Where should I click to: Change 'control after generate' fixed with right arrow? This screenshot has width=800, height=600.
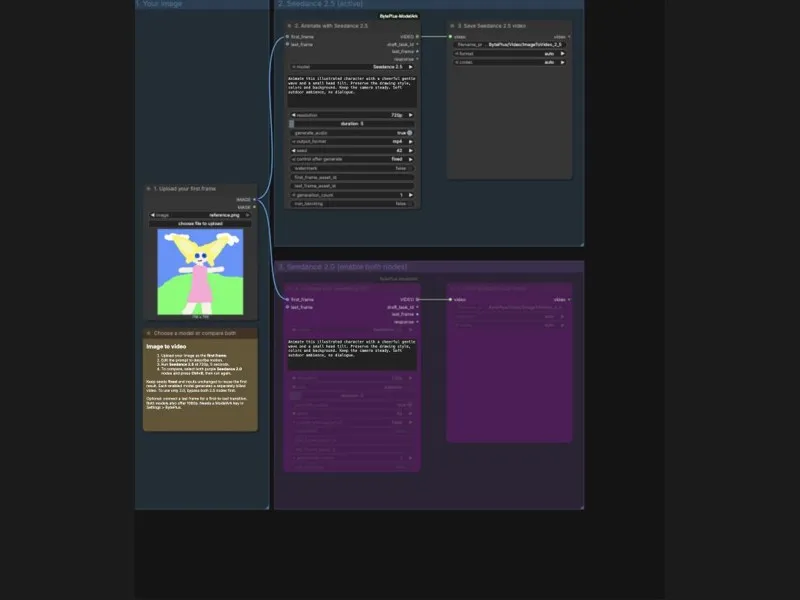point(411,159)
